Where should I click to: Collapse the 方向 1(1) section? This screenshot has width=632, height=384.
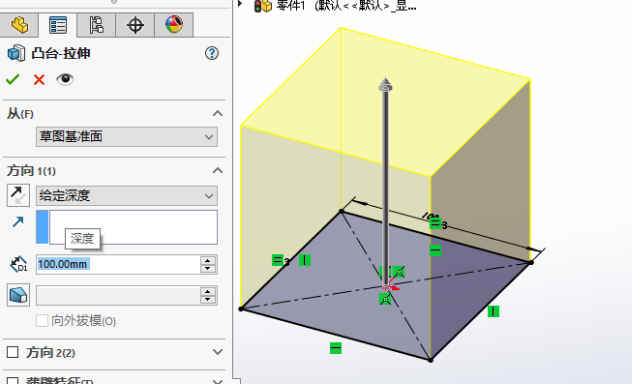click(218, 171)
